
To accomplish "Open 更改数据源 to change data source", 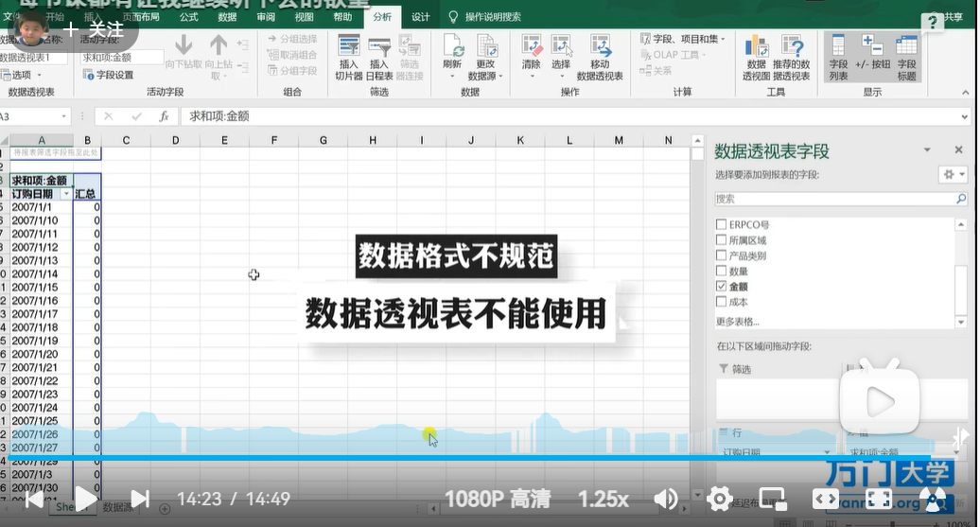I will [x=485, y=58].
